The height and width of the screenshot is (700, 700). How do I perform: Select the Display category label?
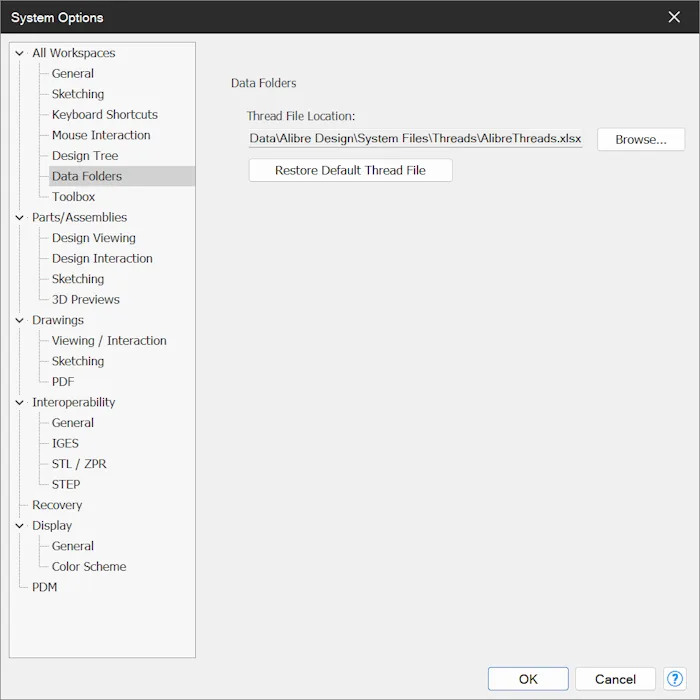[x=52, y=525]
